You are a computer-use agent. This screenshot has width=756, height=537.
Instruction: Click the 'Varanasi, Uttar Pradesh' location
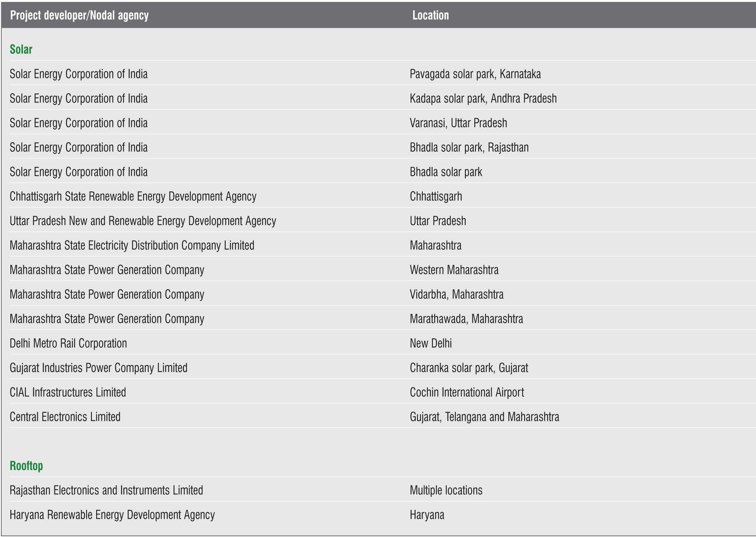(458, 123)
